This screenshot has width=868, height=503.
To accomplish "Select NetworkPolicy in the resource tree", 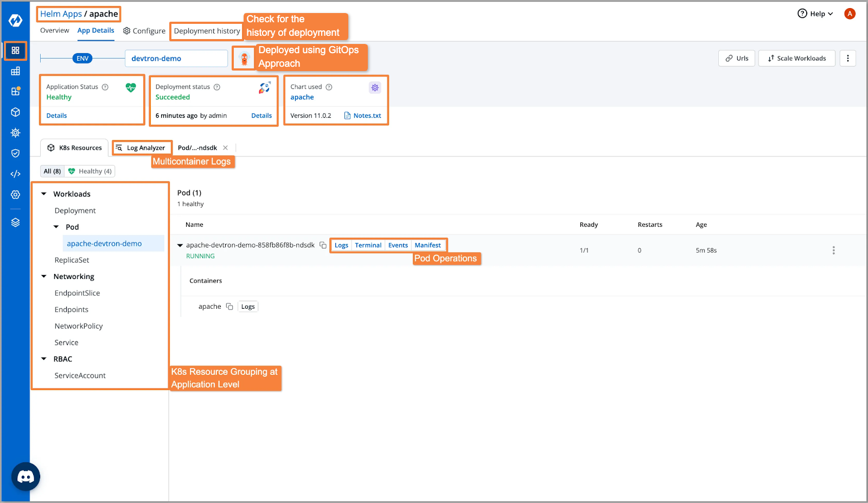I will click(79, 326).
